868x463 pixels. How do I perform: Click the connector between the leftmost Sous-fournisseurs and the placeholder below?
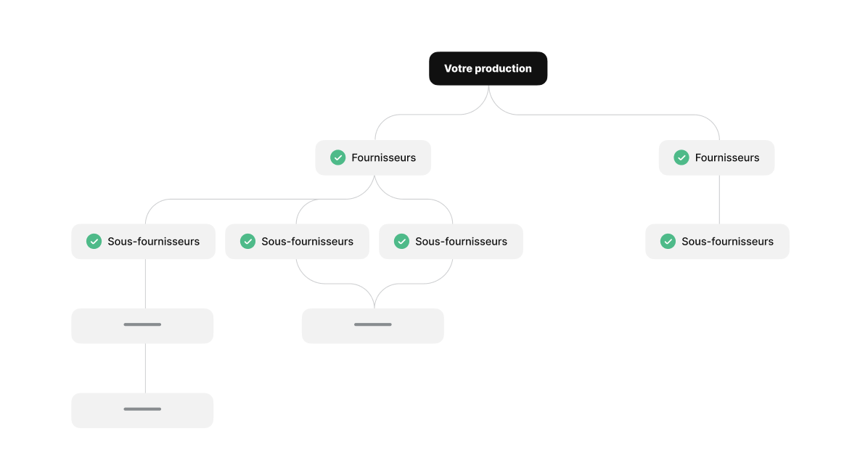point(145,284)
